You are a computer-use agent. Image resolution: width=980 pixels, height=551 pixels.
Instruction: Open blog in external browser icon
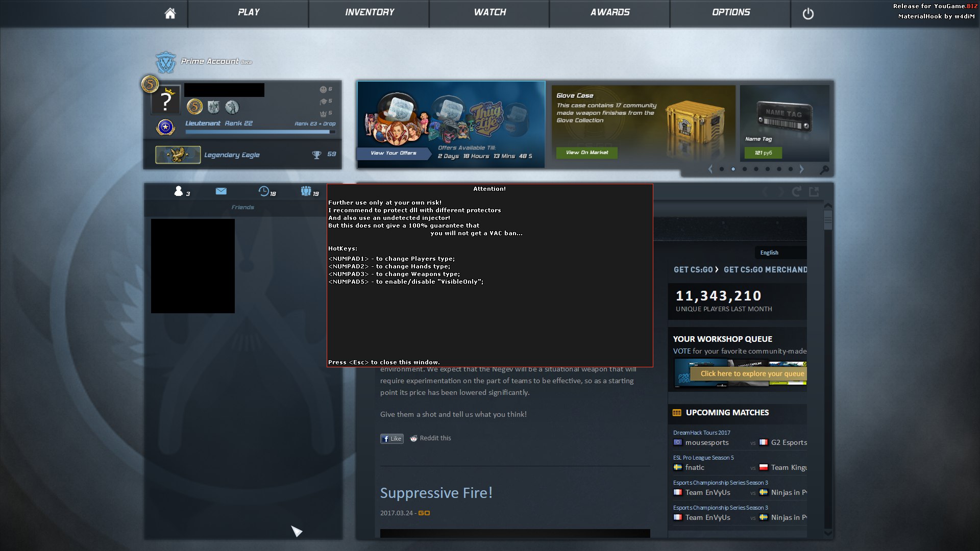814,191
